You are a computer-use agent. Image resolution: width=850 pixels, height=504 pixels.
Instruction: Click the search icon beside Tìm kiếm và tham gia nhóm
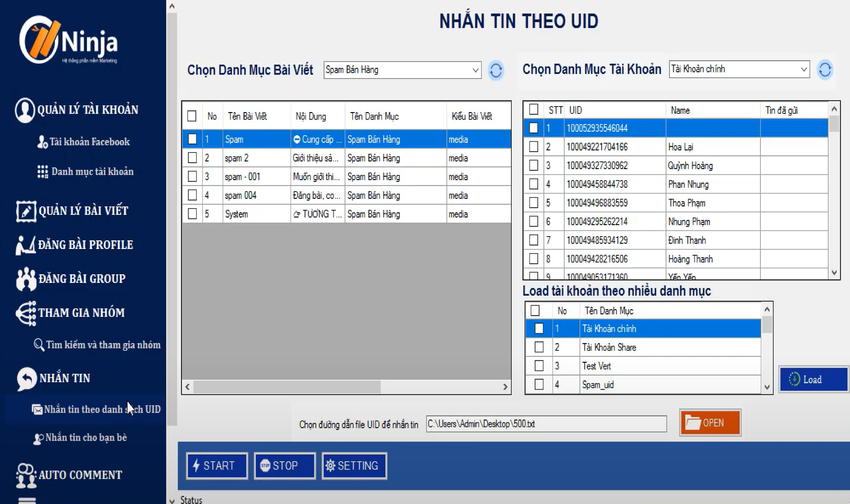tap(39, 345)
